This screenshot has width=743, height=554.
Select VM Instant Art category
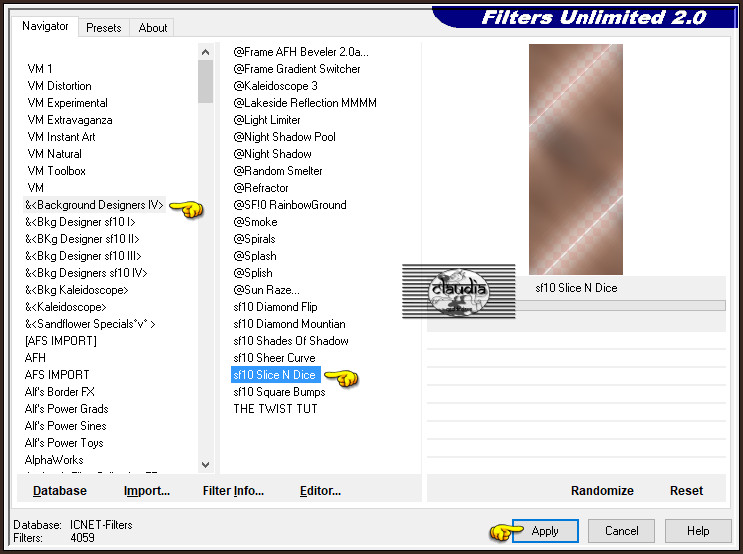pos(61,137)
